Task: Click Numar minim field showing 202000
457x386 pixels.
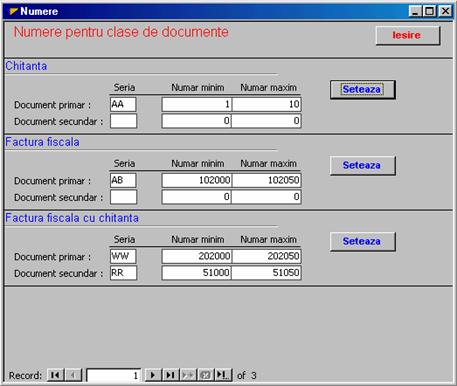Action: click(x=197, y=256)
